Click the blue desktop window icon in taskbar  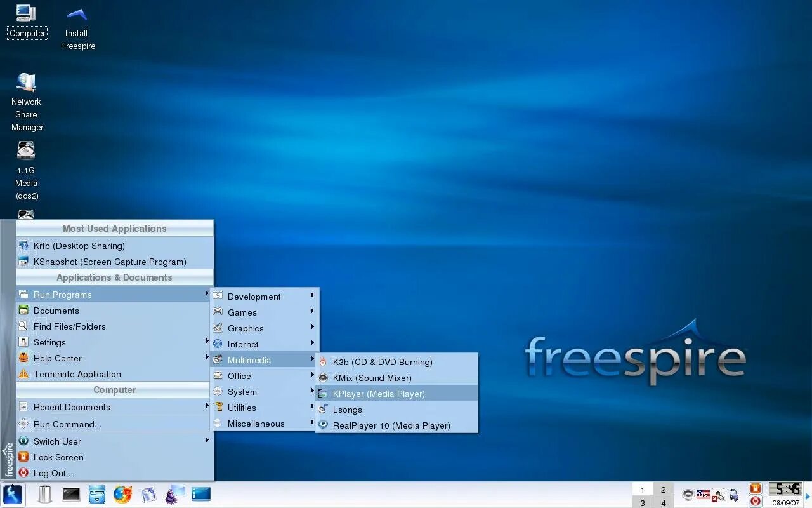pyautogui.click(x=200, y=494)
